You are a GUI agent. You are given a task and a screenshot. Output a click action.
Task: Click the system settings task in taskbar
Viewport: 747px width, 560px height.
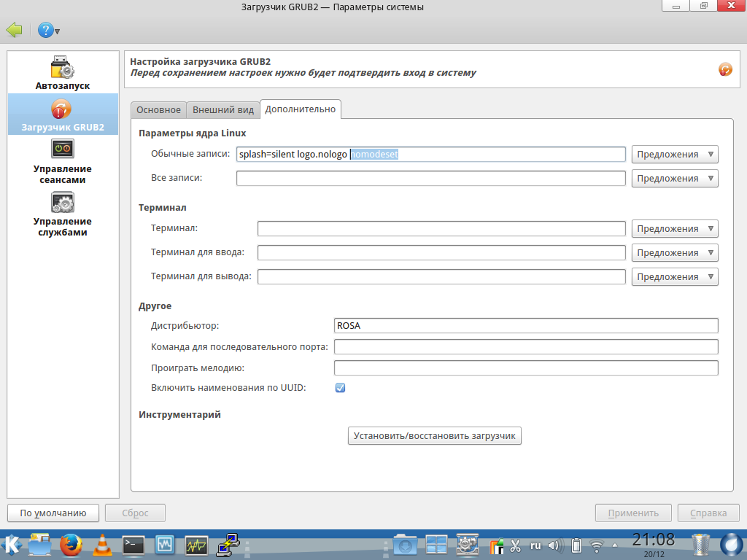pyautogui.click(x=468, y=545)
